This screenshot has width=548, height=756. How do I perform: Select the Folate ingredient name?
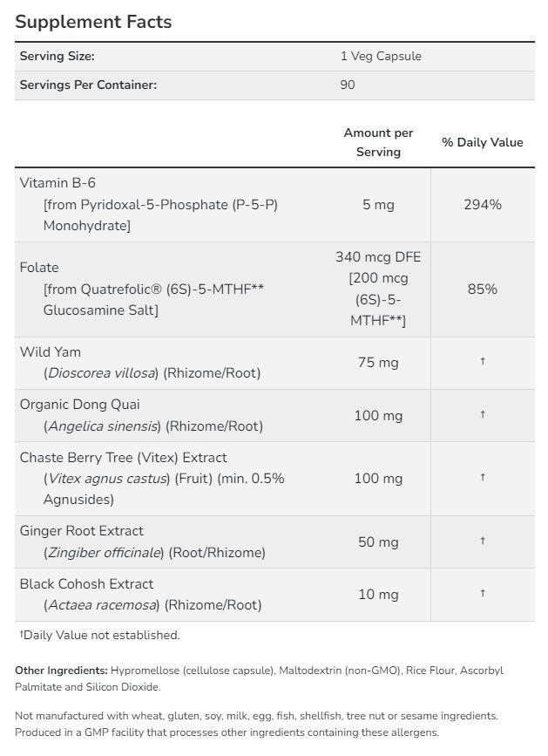pyautogui.click(x=39, y=268)
